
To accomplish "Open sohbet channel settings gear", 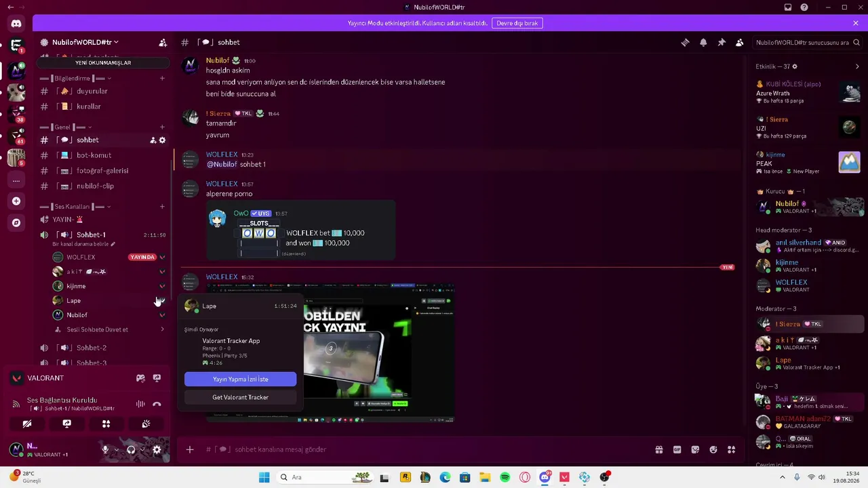I will click(162, 140).
